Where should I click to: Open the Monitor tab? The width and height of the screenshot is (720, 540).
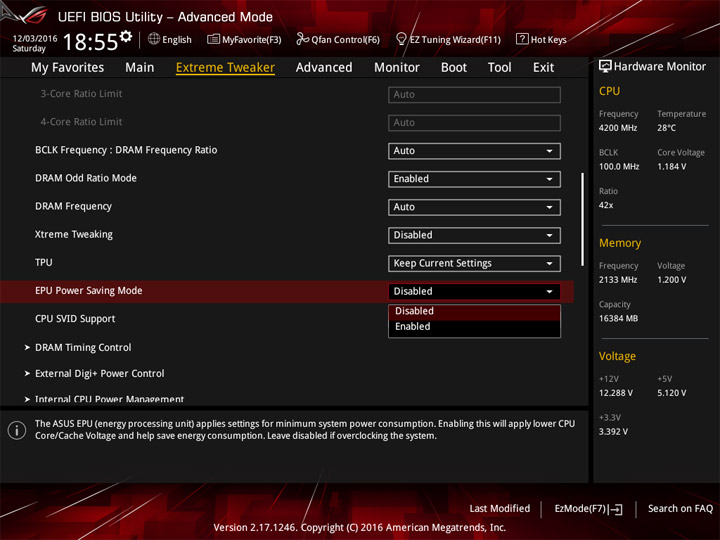397,68
